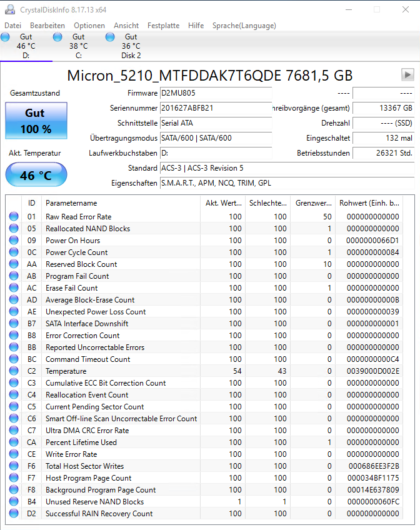Select the Disk 2 tab at 36 °C
This screenshot has height=530, width=420.
click(131, 46)
